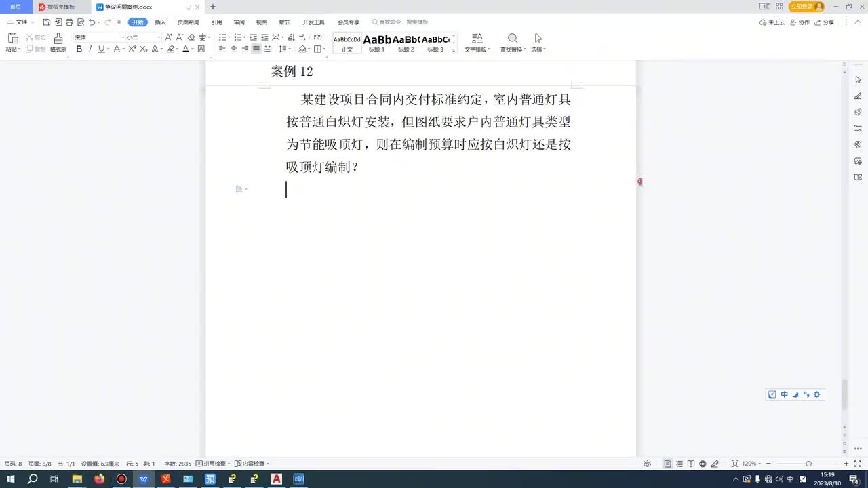Align text right
The width and height of the screenshot is (868, 488).
point(245,49)
